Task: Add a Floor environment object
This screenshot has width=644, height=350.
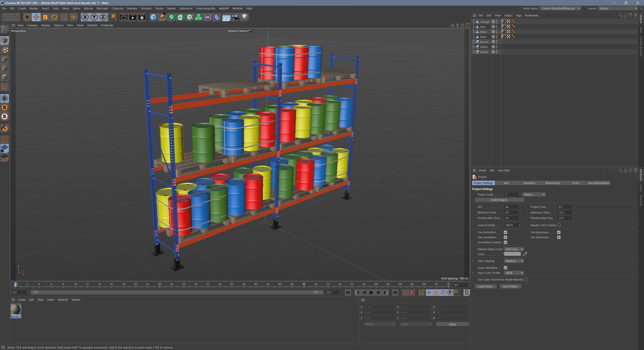Action: click(226, 17)
